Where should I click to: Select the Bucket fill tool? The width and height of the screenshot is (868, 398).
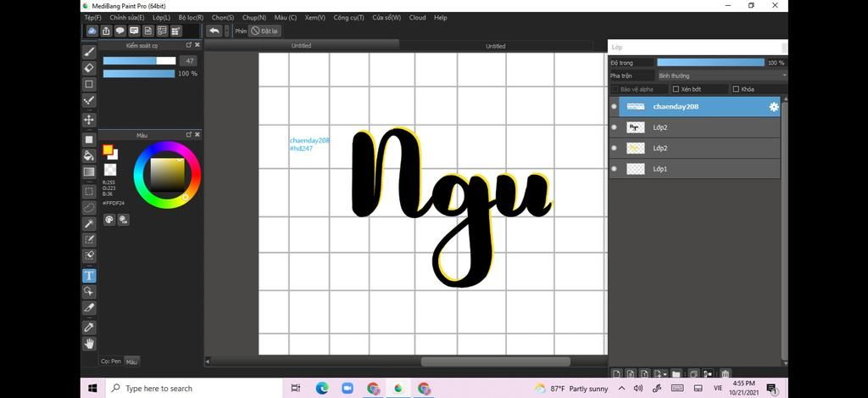pos(88,155)
